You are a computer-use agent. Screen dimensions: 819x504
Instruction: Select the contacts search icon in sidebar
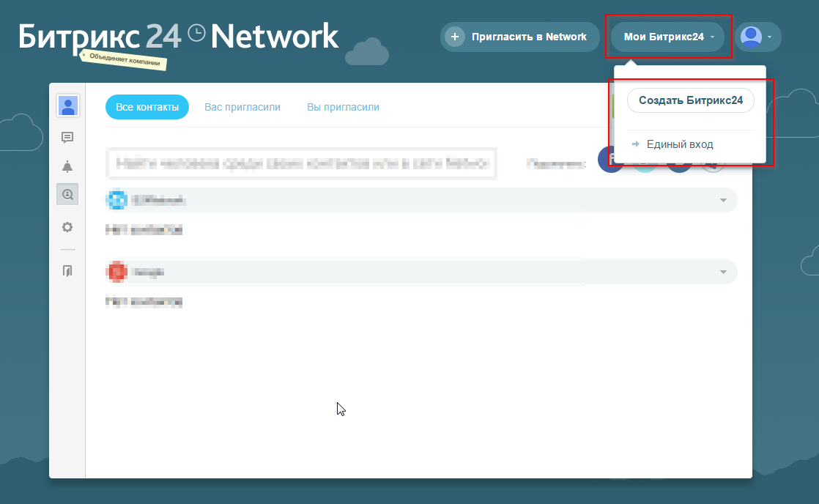[67, 194]
